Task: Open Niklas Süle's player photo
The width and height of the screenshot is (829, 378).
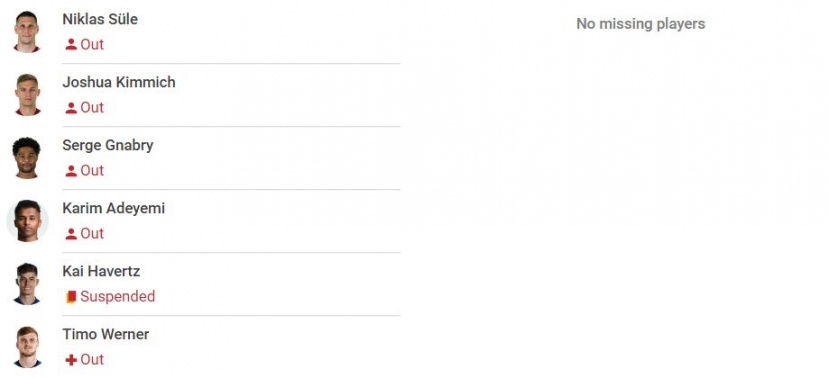Action: pos(26,32)
